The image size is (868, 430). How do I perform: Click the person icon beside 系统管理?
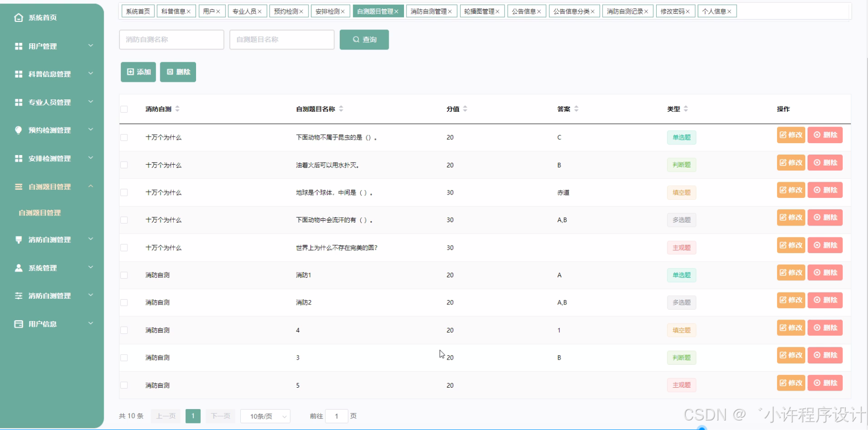click(x=19, y=268)
